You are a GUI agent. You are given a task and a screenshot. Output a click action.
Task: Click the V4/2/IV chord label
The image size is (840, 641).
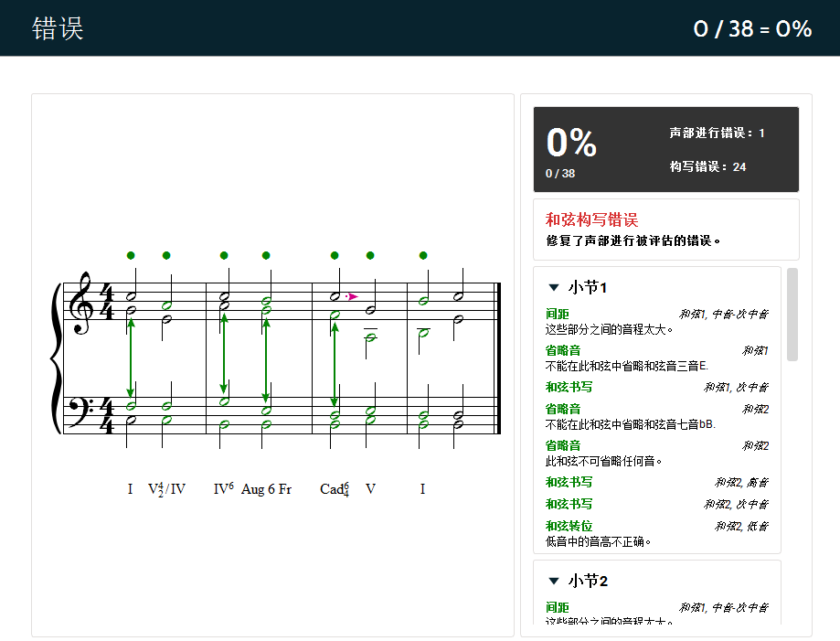[x=166, y=489]
